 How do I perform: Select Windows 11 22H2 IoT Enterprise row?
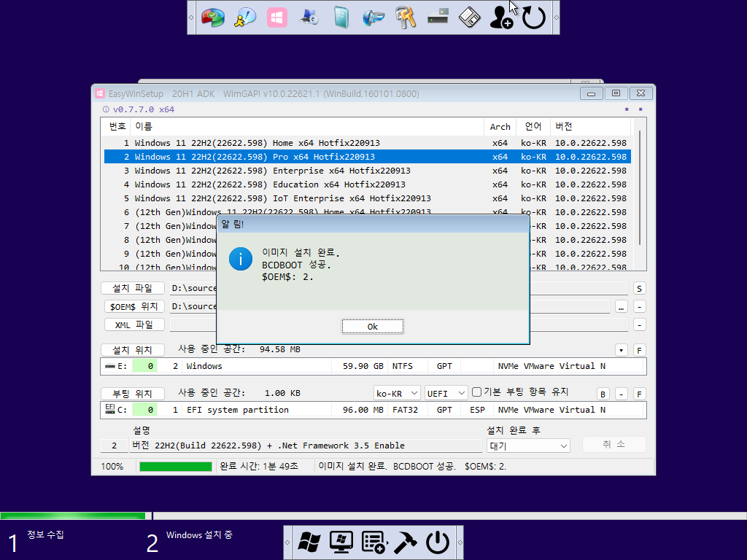(x=368, y=198)
